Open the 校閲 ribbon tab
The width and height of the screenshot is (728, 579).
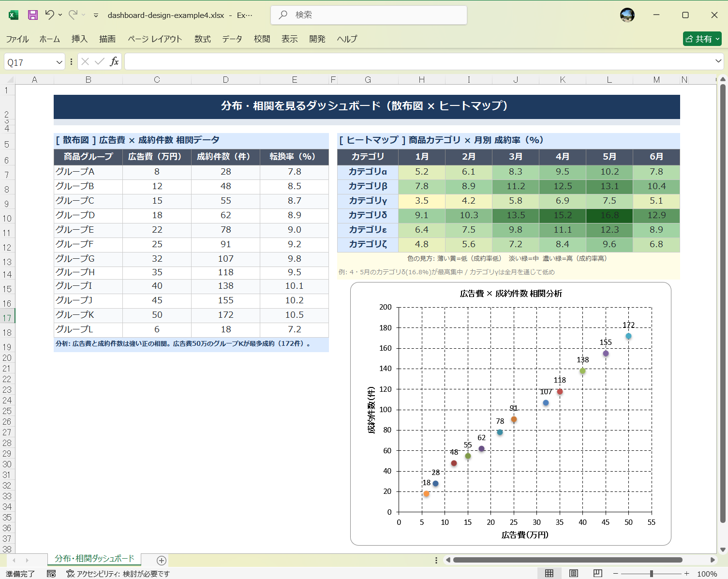tap(262, 39)
